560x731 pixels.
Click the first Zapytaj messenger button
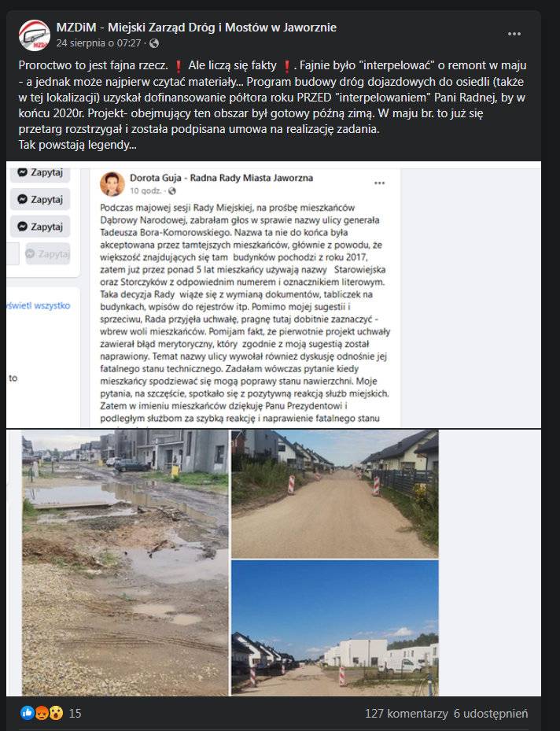pyautogui.click(x=40, y=172)
